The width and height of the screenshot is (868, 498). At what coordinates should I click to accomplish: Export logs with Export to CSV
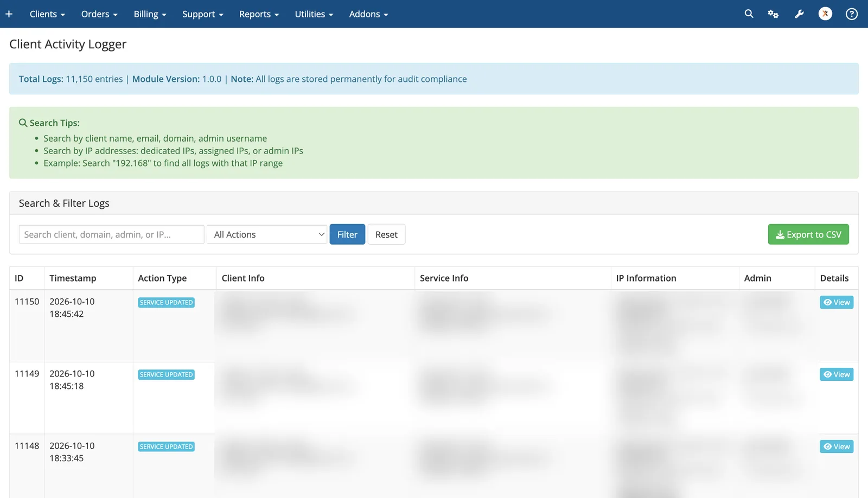[x=808, y=234]
